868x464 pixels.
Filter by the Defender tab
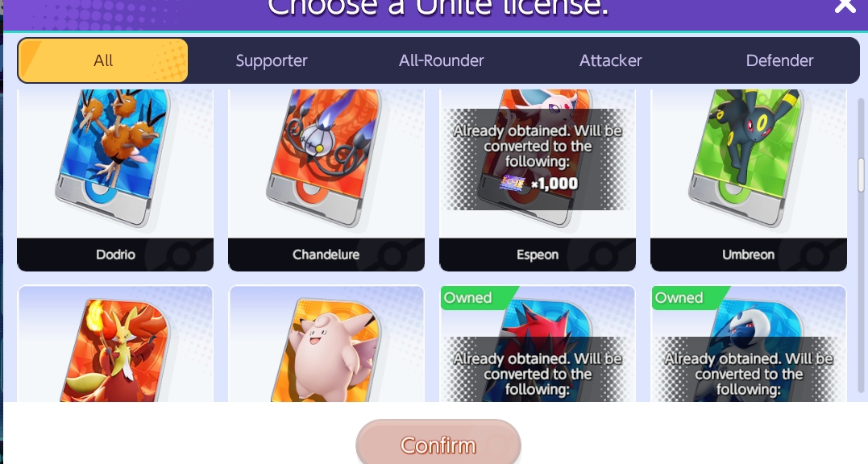tap(779, 60)
